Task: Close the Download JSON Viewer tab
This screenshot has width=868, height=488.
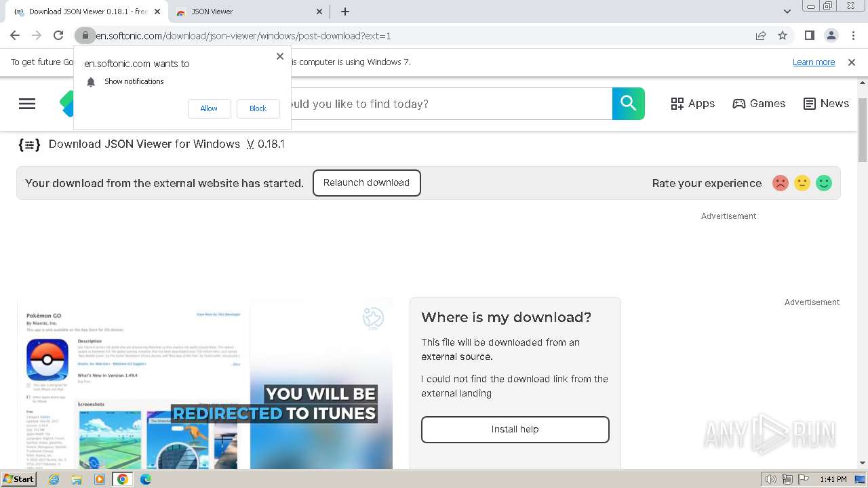Action: pos(157,12)
